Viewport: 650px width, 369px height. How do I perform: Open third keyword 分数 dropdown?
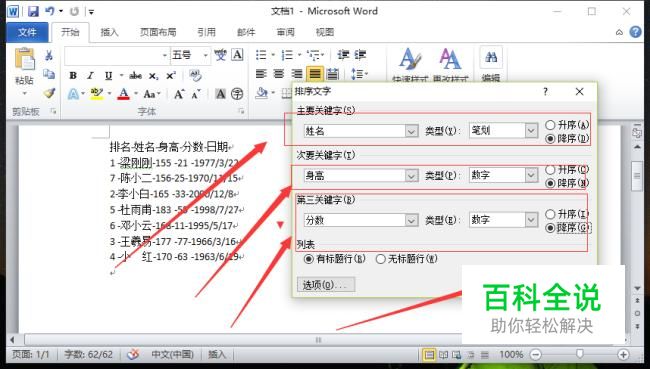[x=411, y=220]
